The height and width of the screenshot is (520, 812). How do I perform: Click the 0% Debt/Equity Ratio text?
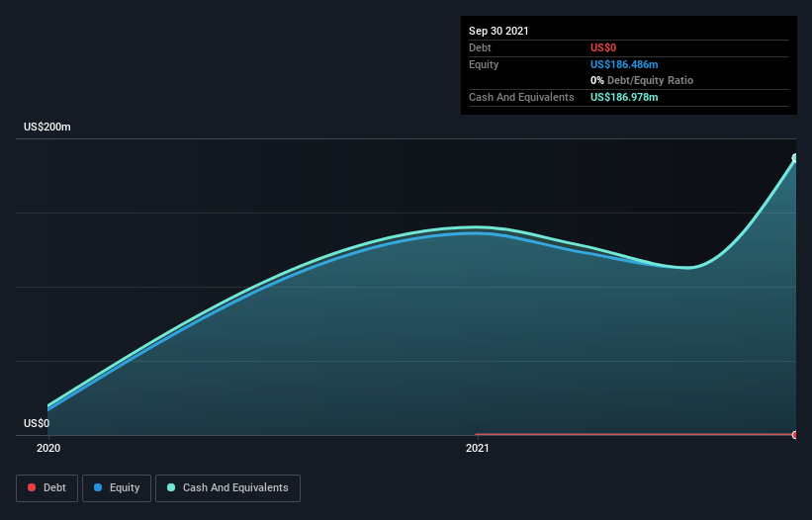click(x=642, y=81)
